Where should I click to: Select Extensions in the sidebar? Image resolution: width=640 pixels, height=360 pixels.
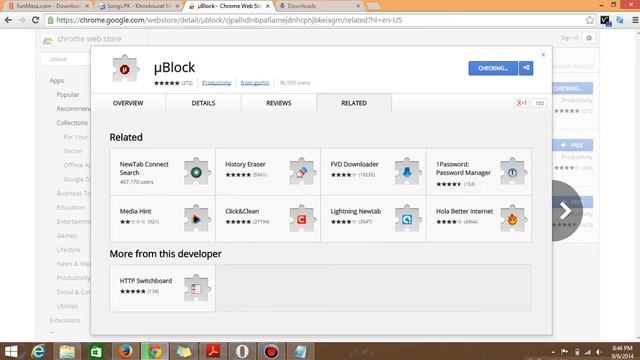(x=65, y=320)
